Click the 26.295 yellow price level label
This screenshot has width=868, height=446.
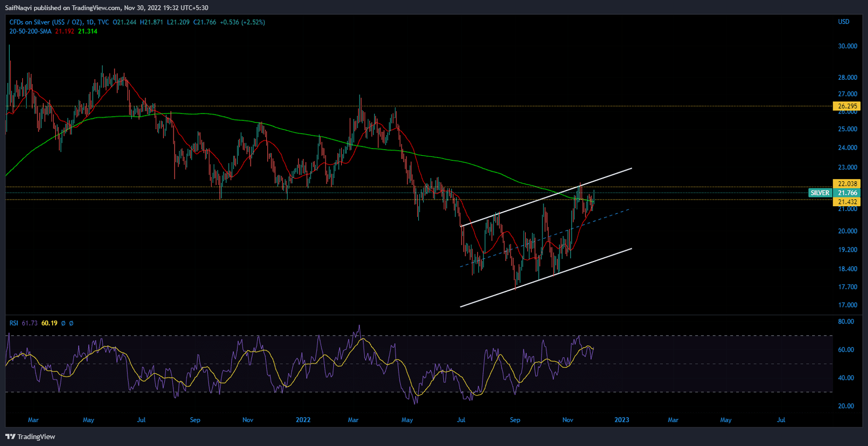click(x=847, y=106)
